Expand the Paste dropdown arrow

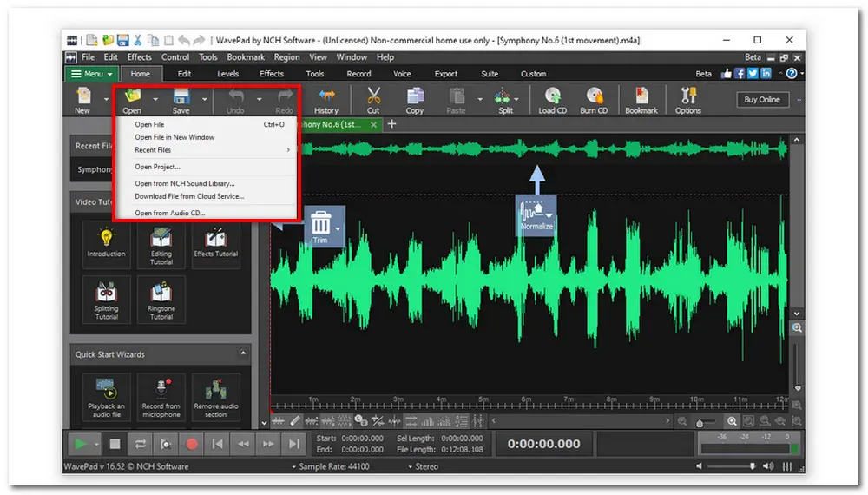click(x=480, y=100)
